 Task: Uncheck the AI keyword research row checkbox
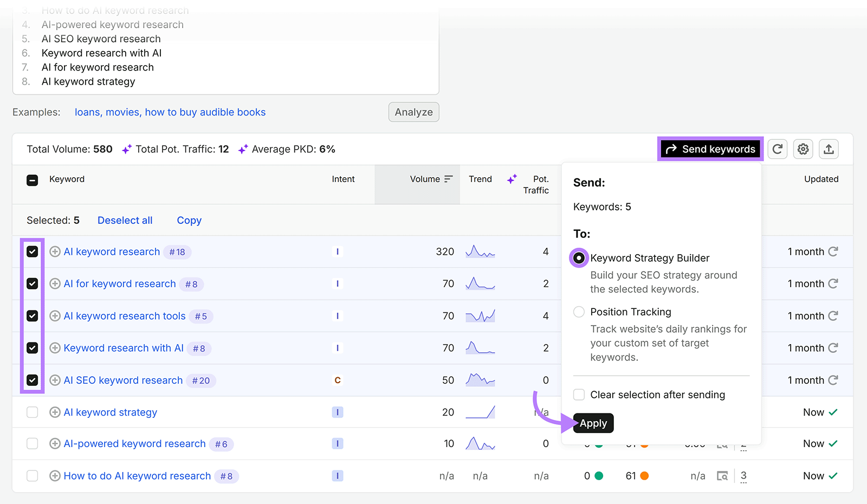click(33, 251)
